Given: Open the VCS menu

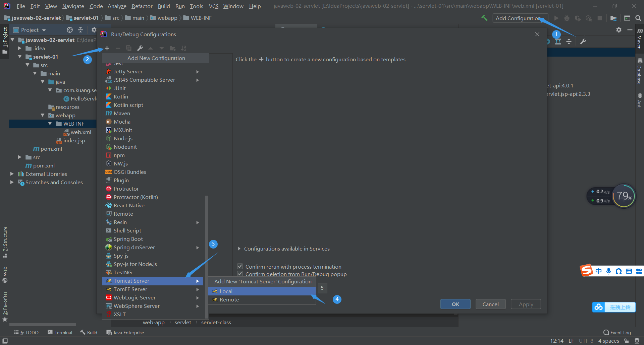Looking at the screenshot, I should 214,6.
